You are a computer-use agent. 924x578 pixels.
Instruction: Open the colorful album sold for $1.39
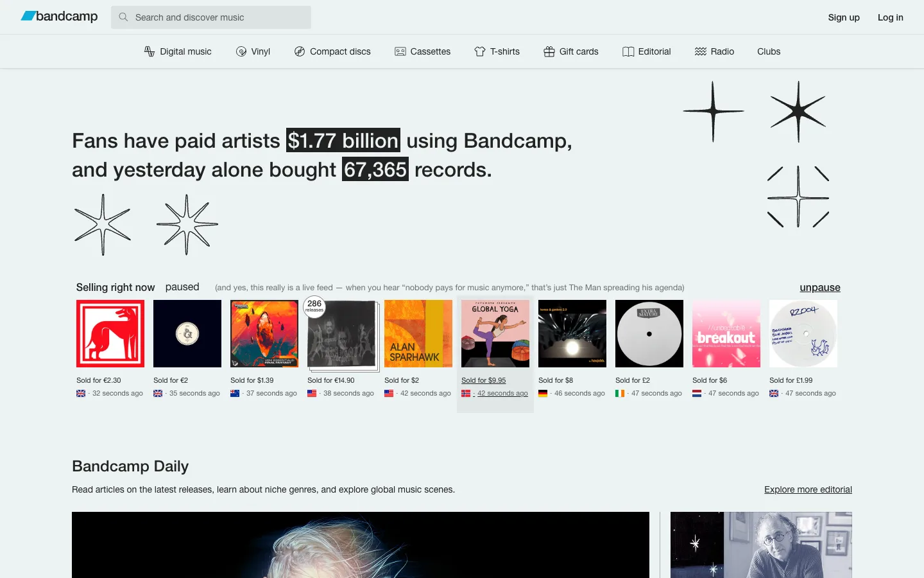click(264, 334)
